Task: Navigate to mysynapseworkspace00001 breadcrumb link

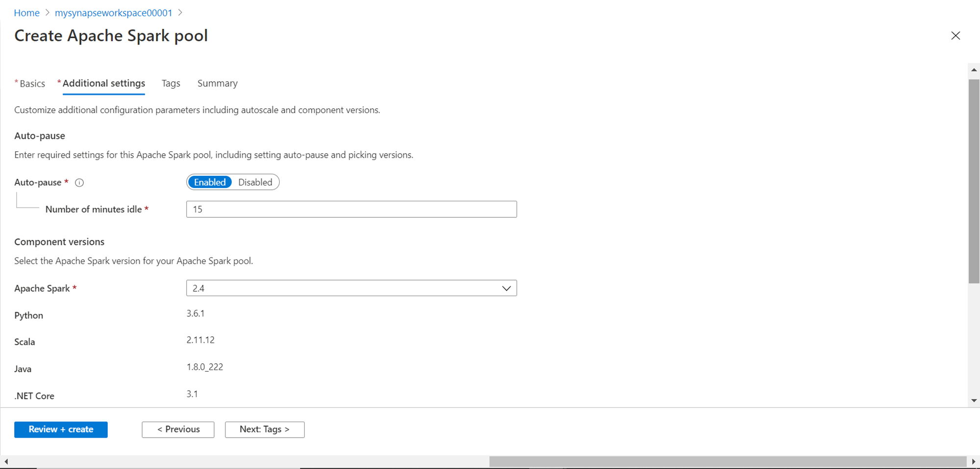Action: (x=113, y=13)
